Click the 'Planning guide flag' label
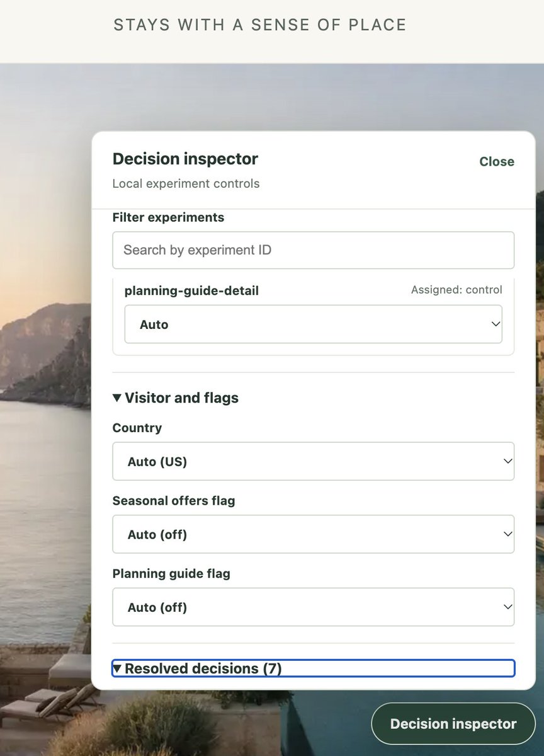The height and width of the screenshot is (756, 544). [x=171, y=574]
